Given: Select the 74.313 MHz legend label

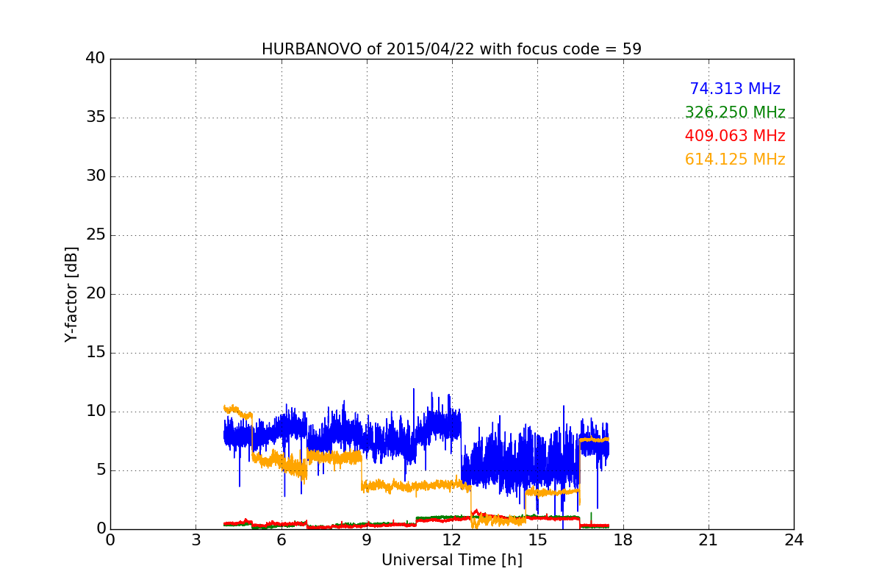Looking at the screenshot, I should coord(735,89).
